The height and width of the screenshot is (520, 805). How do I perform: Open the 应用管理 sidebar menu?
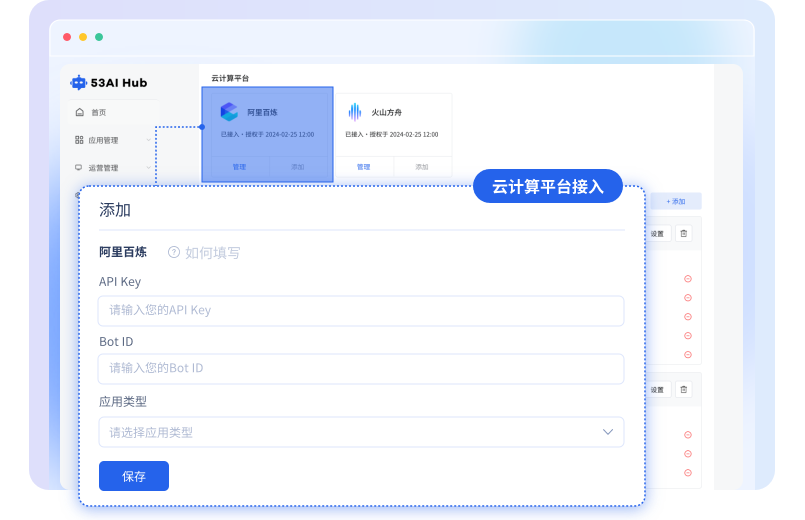113,140
